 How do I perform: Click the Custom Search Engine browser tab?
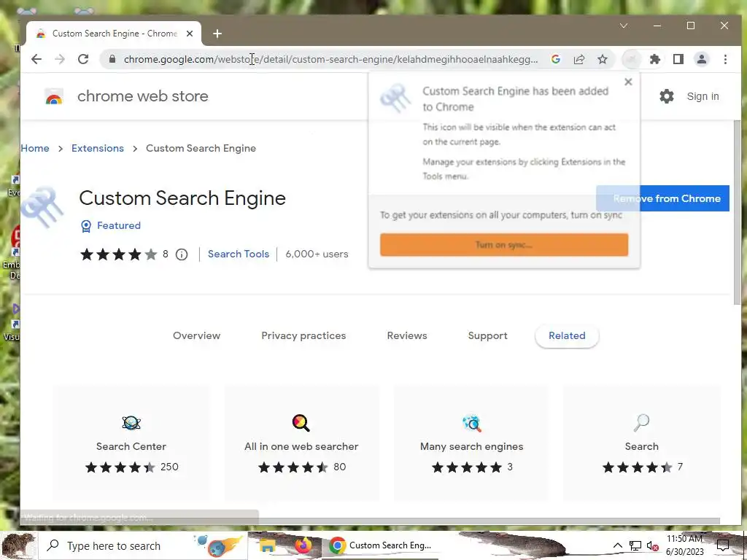point(113,34)
